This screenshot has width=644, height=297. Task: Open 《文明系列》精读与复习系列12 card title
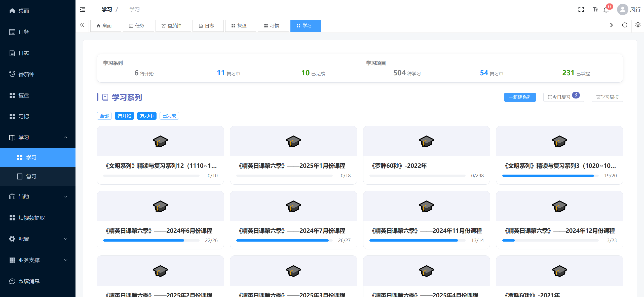pos(160,166)
